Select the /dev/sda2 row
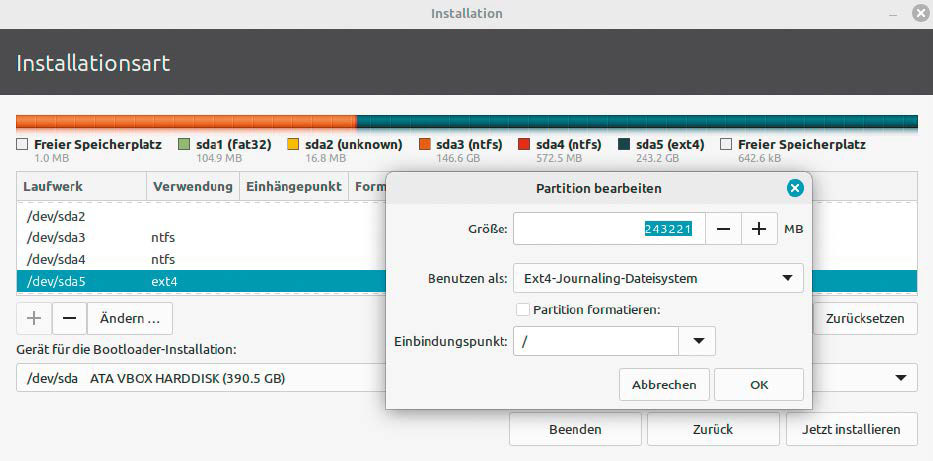 [201, 217]
